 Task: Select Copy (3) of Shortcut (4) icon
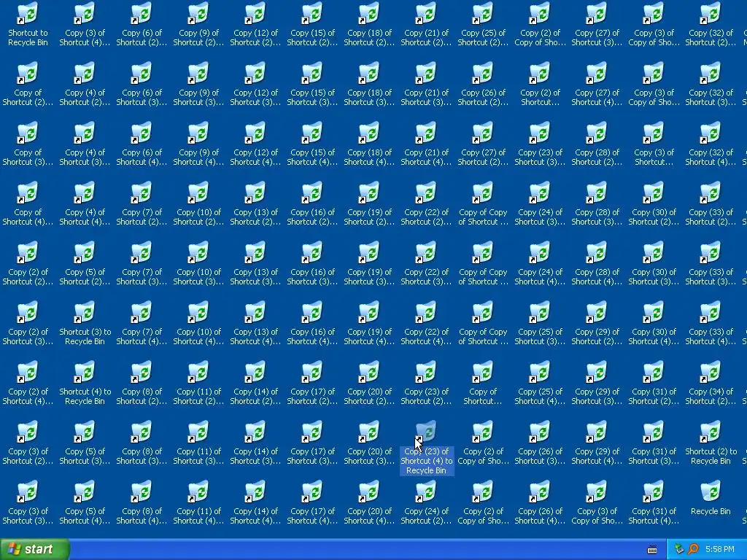coord(85,24)
